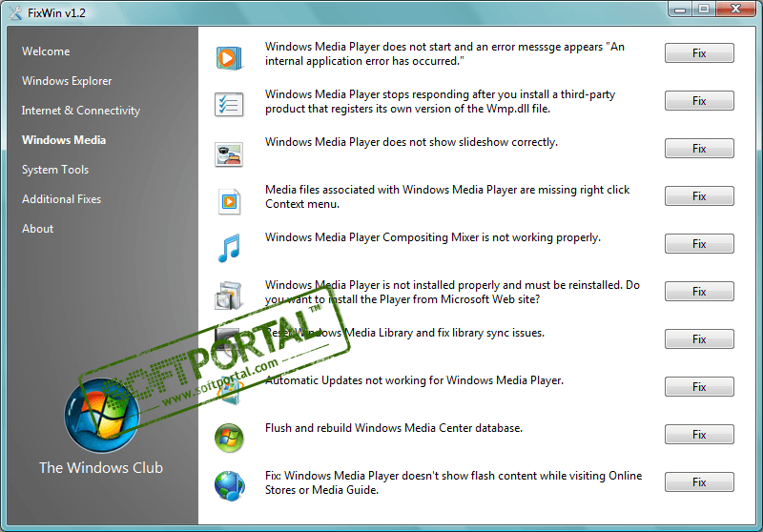This screenshot has width=763, height=532.
Task: Switch to Internet & Connectivity fixes
Action: pos(81,111)
